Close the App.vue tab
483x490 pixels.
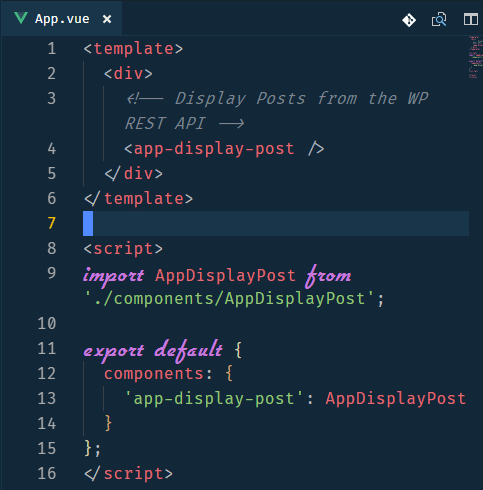[107, 19]
